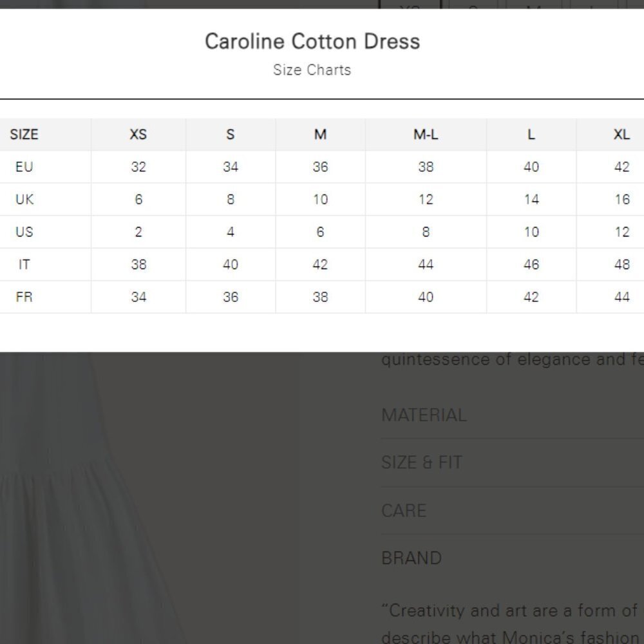The height and width of the screenshot is (644, 644).
Task: Click IT size 38 in XS column
Action: tap(138, 264)
